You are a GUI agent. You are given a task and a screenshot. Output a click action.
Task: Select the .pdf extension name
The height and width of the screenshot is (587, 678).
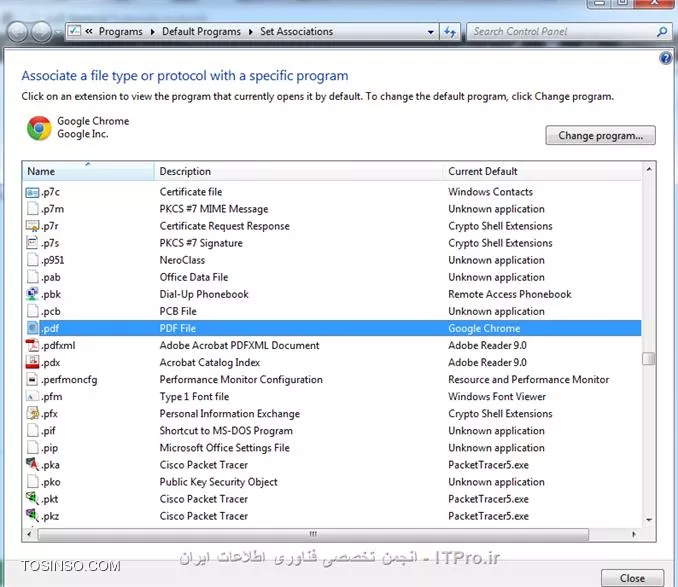click(x=50, y=329)
